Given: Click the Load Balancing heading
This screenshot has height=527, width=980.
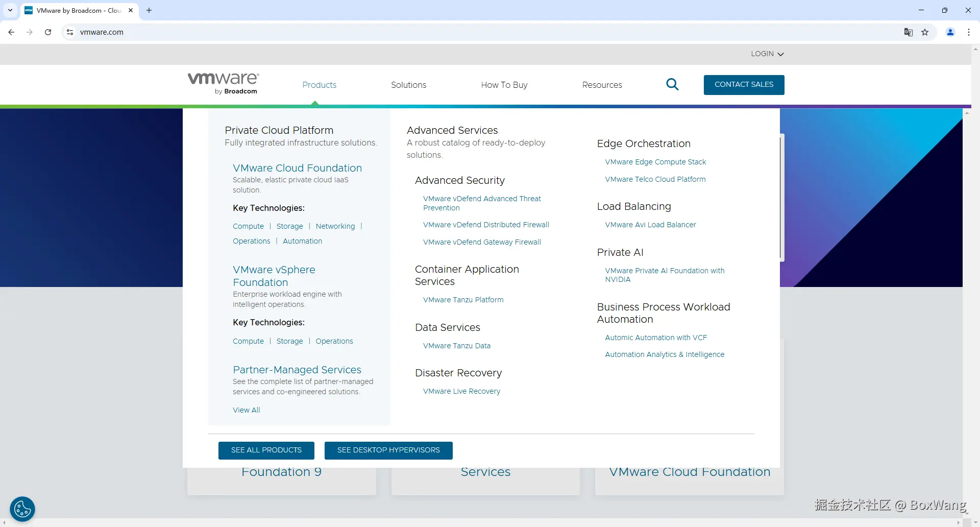Looking at the screenshot, I should (634, 206).
